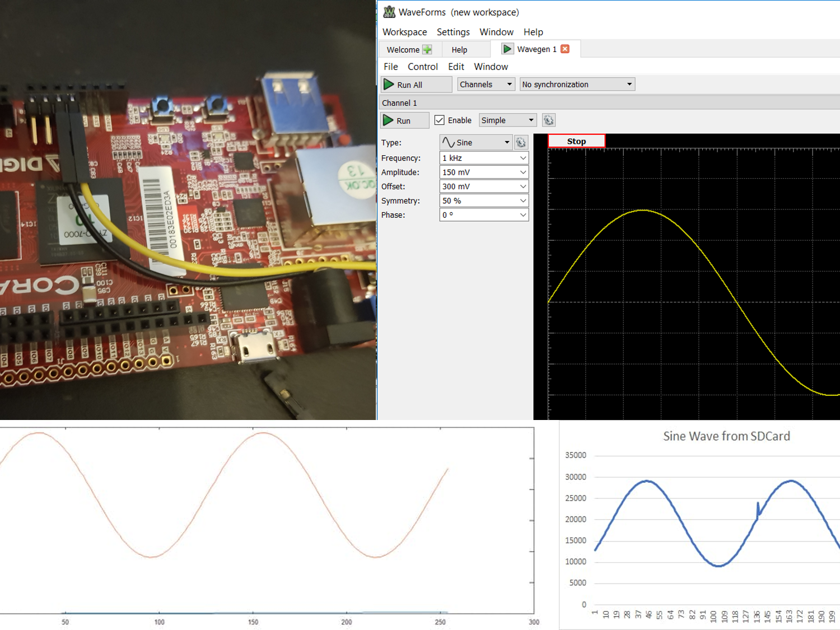Open the Control menu

point(423,67)
